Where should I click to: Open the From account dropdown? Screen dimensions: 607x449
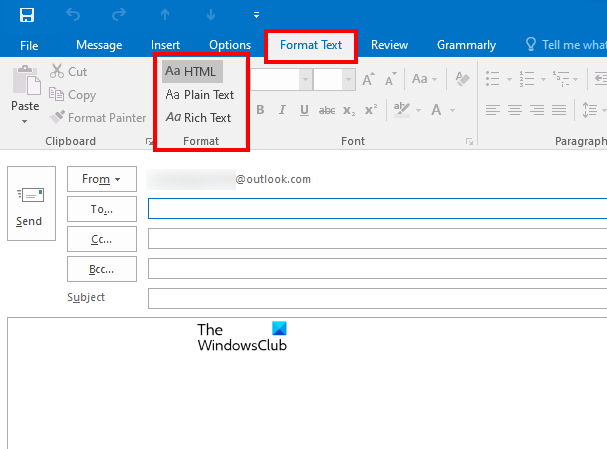102,179
